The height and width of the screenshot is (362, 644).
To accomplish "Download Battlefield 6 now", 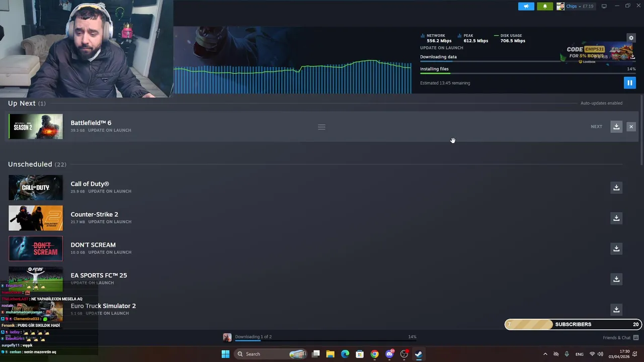I will [x=616, y=127].
